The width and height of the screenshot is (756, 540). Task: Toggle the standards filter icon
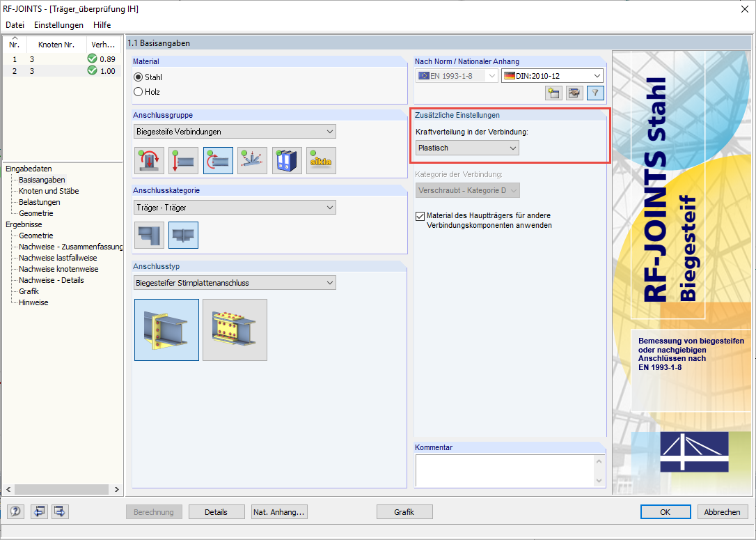tap(595, 93)
